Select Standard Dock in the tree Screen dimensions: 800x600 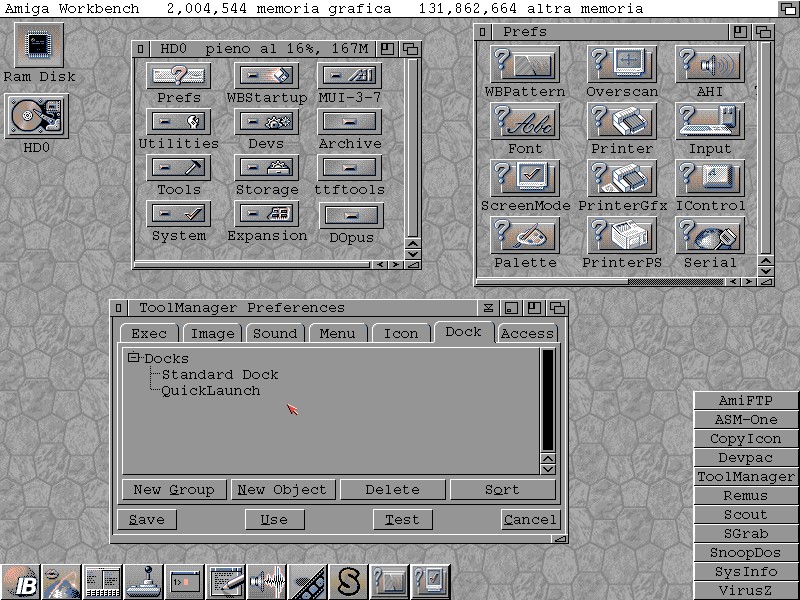(220, 374)
